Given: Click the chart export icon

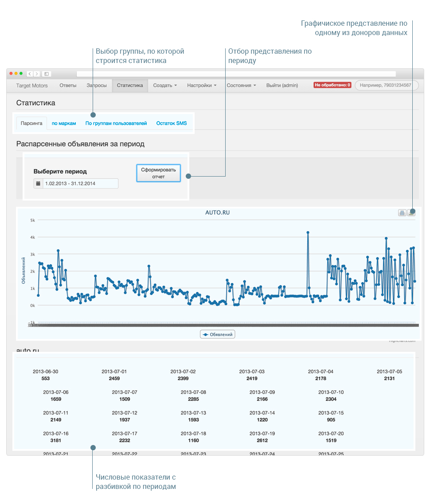Looking at the screenshot, I should pos(411,213).
